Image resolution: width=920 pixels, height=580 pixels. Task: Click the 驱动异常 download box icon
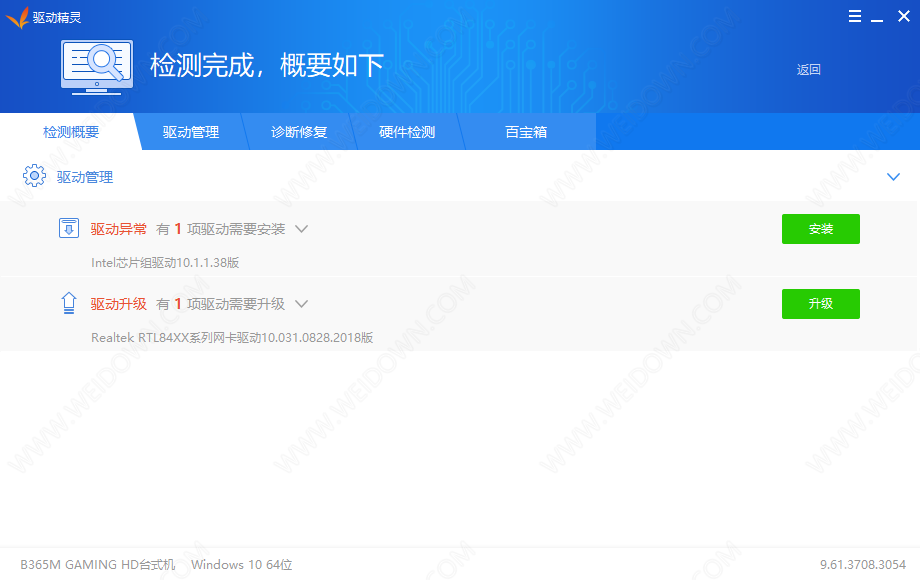pyautogui.click(x=69, y=229)
